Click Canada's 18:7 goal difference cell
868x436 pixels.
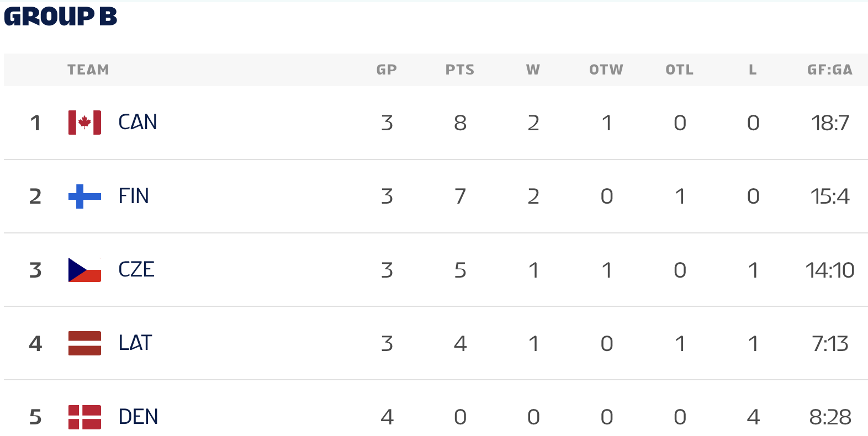tap(830, 123)
